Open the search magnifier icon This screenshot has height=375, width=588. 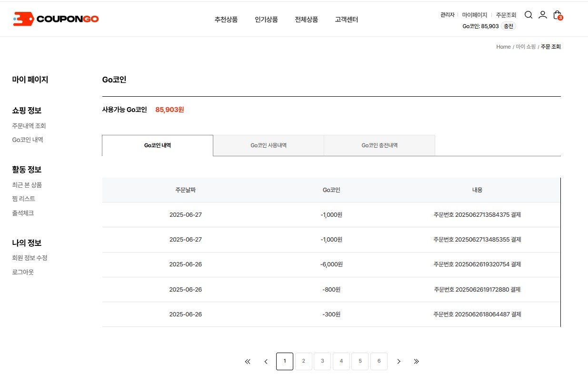(x=528, y=15)
